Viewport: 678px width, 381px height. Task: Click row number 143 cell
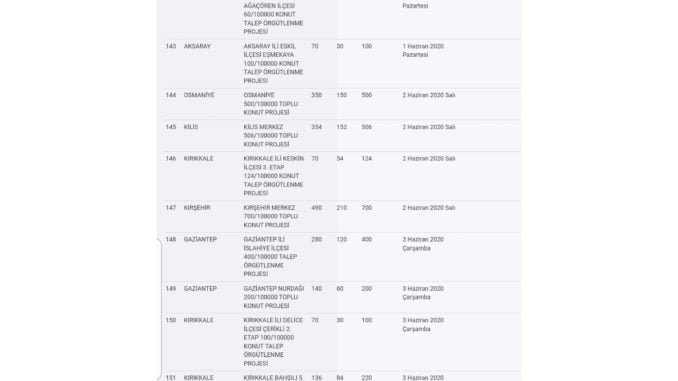click(171, 46)
